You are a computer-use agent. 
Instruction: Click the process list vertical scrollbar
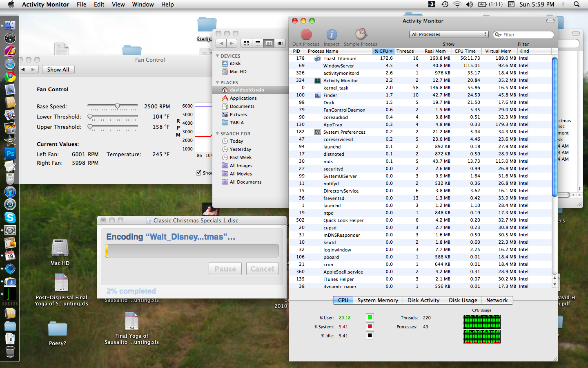point(555,127)
